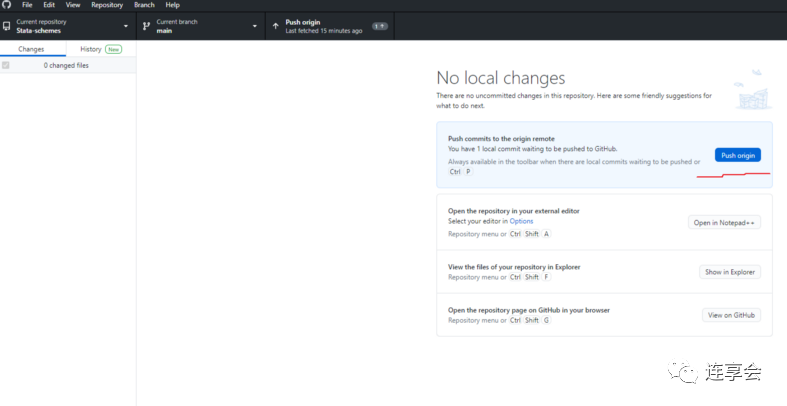Click the main branch name

click(x=164, y=31)
